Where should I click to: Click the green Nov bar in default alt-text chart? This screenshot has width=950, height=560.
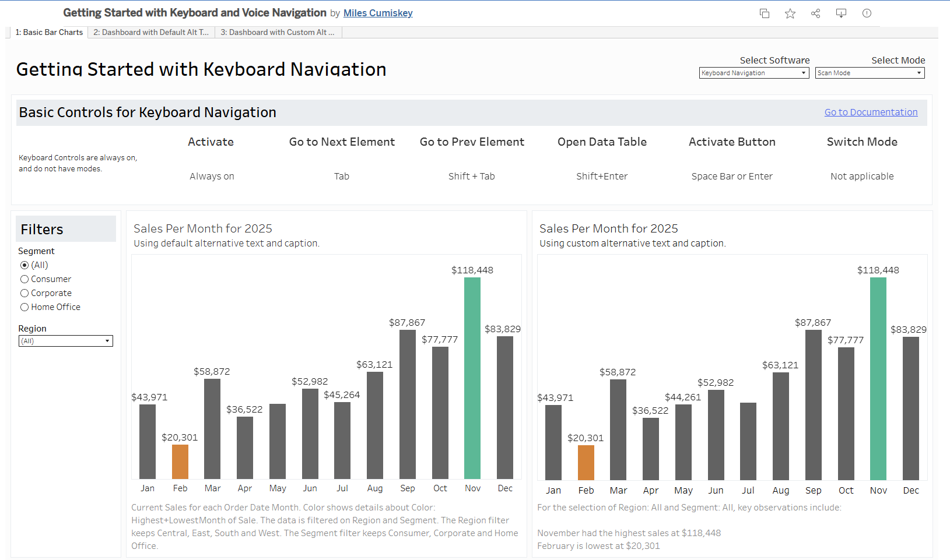coord(472,379)
